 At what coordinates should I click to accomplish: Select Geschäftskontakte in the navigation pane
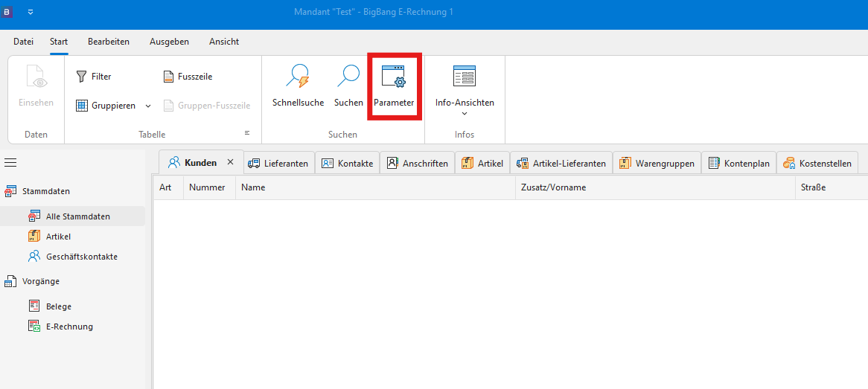[81, 257]
